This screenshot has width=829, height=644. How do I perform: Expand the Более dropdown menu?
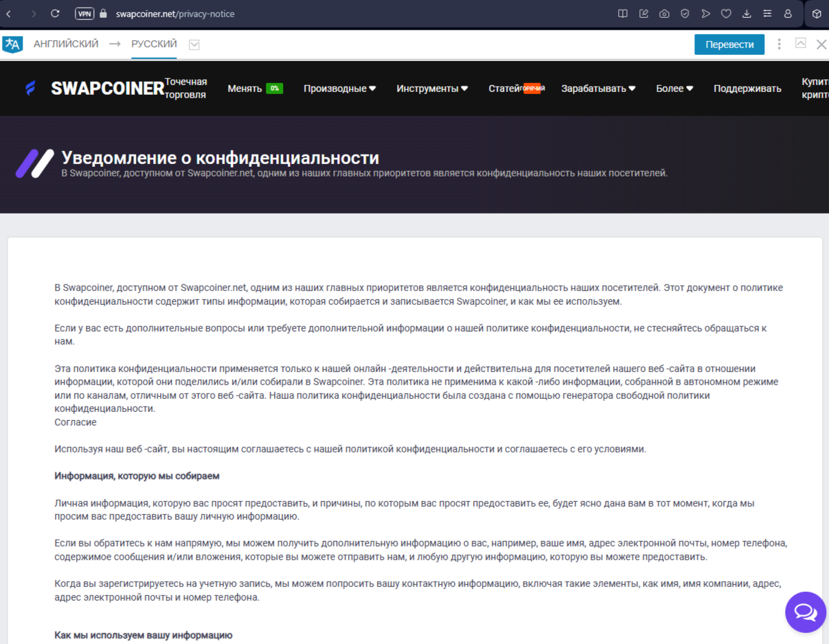[x=674, y=89]
